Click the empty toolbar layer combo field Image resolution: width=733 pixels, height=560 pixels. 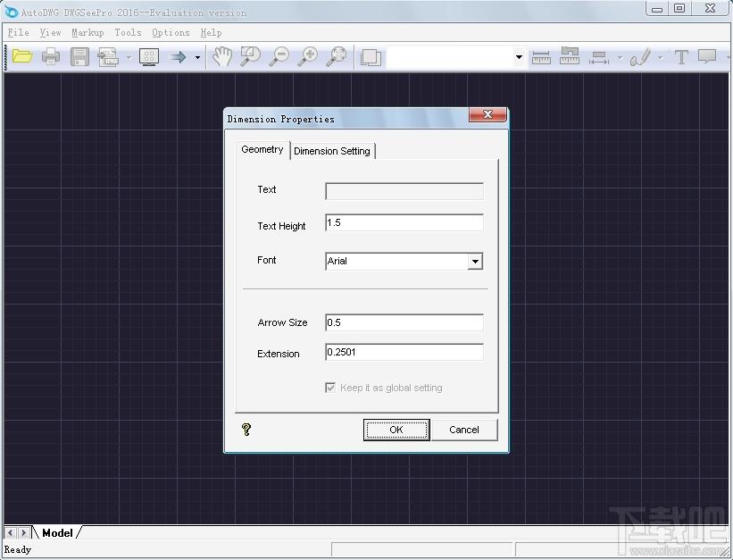click(x=450, y=57)
